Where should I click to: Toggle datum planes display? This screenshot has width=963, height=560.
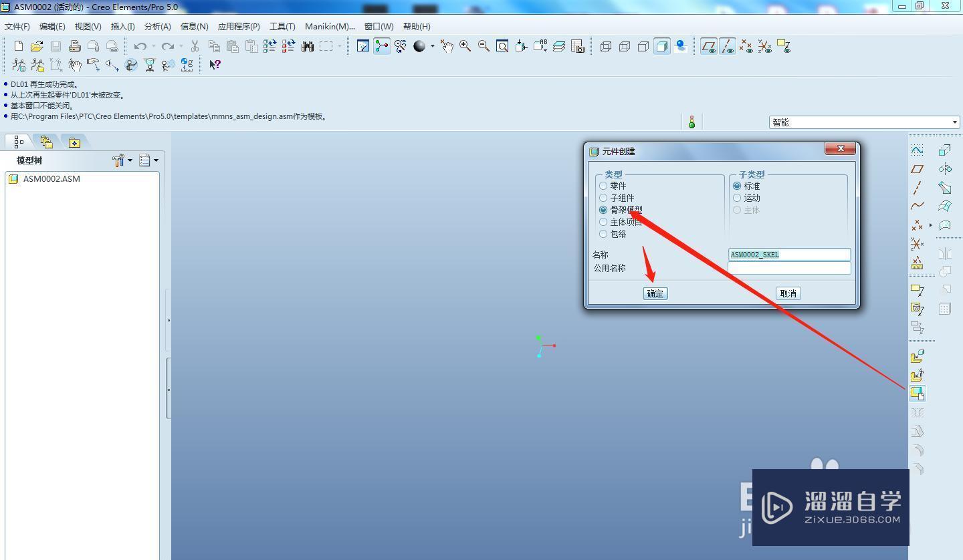click(709, 46)
